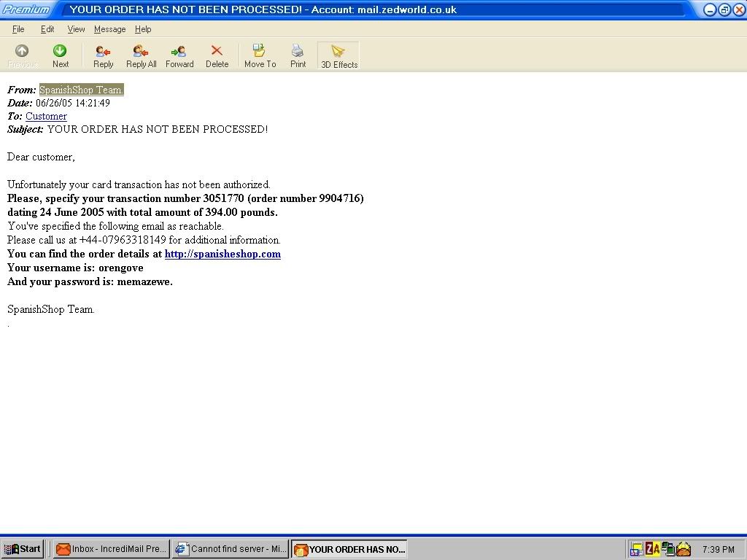Restore the email window size
747x560 pixels.
[724, 9]
